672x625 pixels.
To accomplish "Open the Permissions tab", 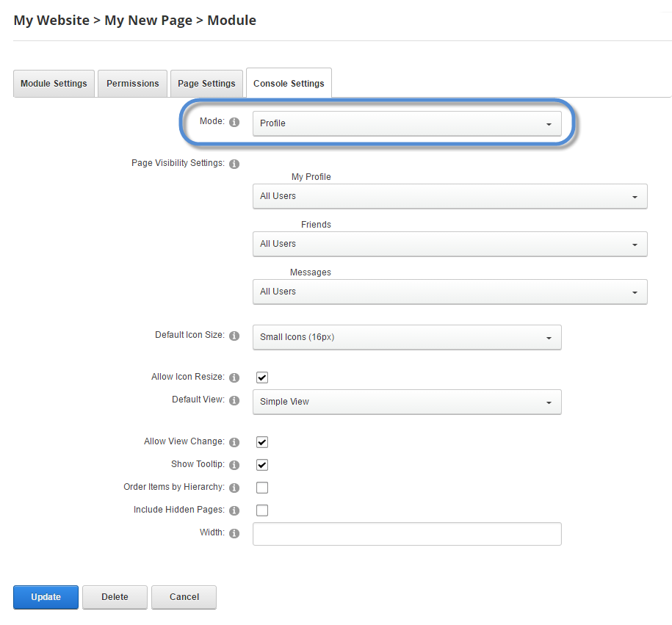I will (133, 84).
